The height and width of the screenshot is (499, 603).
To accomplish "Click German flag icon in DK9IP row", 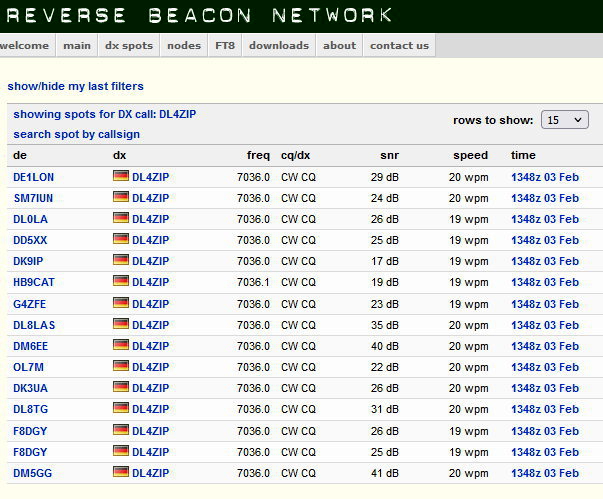I will pyautogui.click(x=121, y=260).
